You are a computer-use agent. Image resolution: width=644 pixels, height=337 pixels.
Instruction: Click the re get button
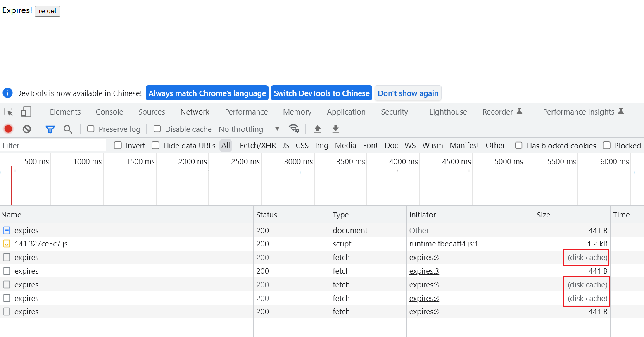[x=48, y=11]
